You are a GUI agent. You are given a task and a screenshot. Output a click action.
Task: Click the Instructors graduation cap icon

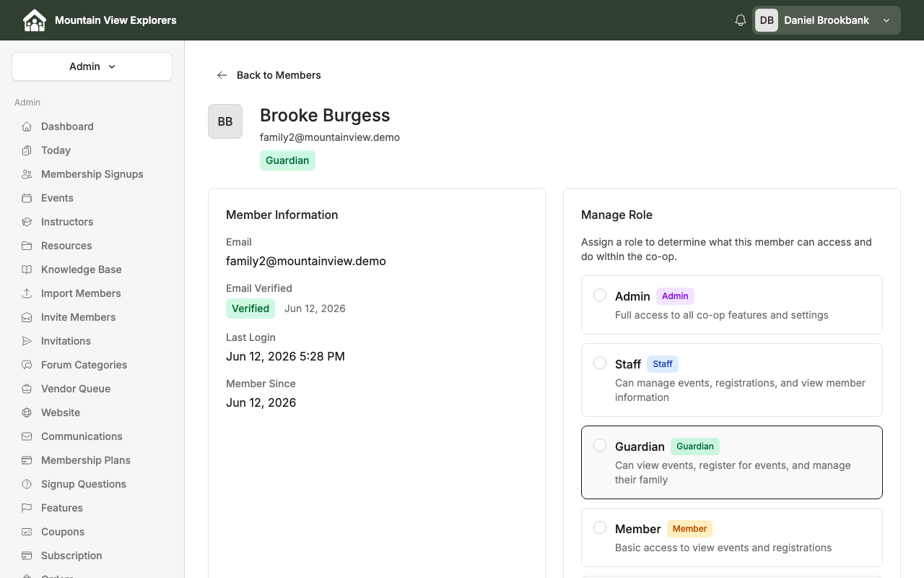point(27,222)
